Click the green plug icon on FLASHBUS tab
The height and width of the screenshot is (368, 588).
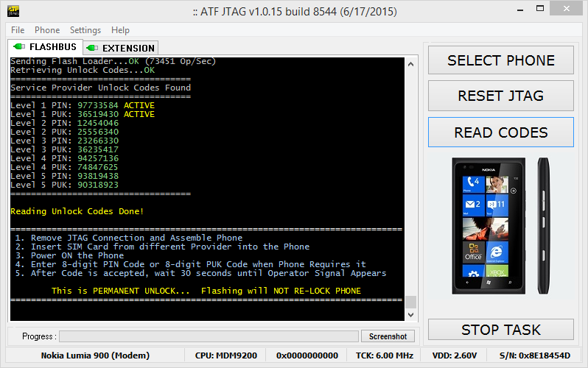(x=19, y=47)
